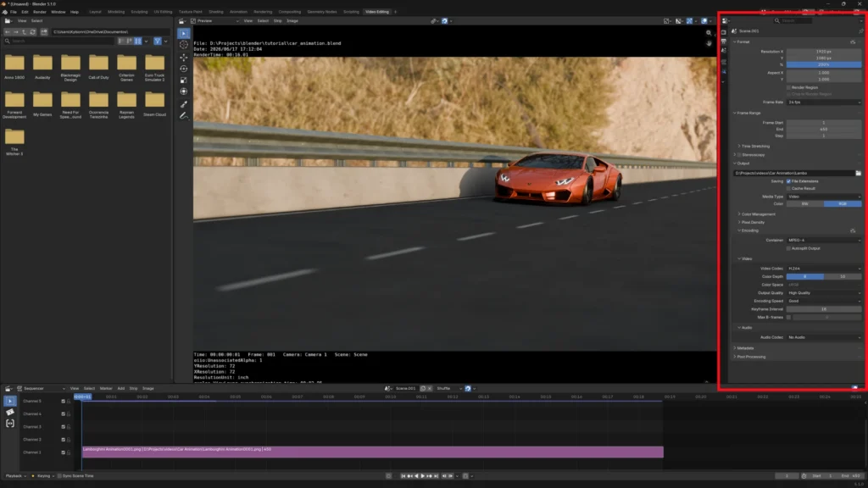The height and width of the screenshot is (488, 868).
Task: Expand the Time Stretching section
Action: 755,146
